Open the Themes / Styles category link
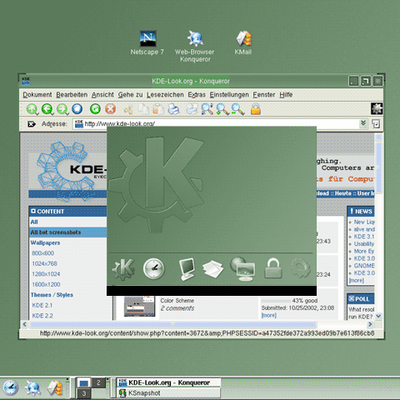Screen dimensions: 400x400 tap(52, 295)
